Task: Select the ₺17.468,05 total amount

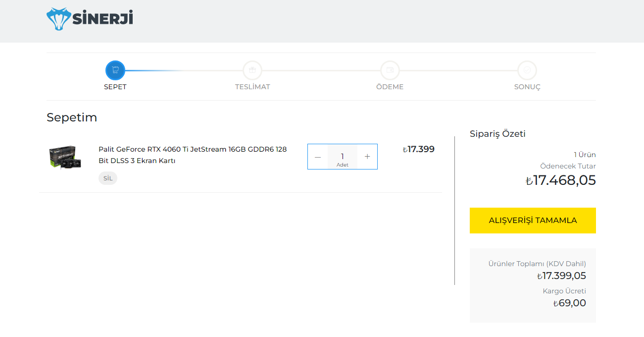Action: click(561, 180)
